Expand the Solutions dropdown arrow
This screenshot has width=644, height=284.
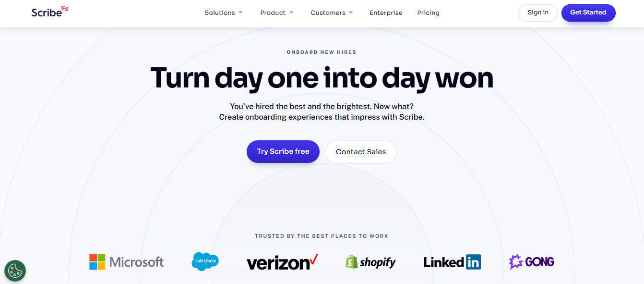pyautogui.click(x=241, y=12)
